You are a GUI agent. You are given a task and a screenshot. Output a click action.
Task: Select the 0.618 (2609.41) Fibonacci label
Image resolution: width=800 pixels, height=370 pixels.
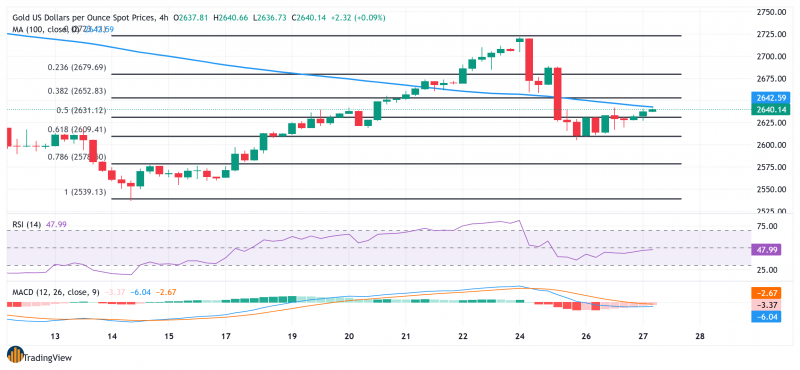pos(77,130)
